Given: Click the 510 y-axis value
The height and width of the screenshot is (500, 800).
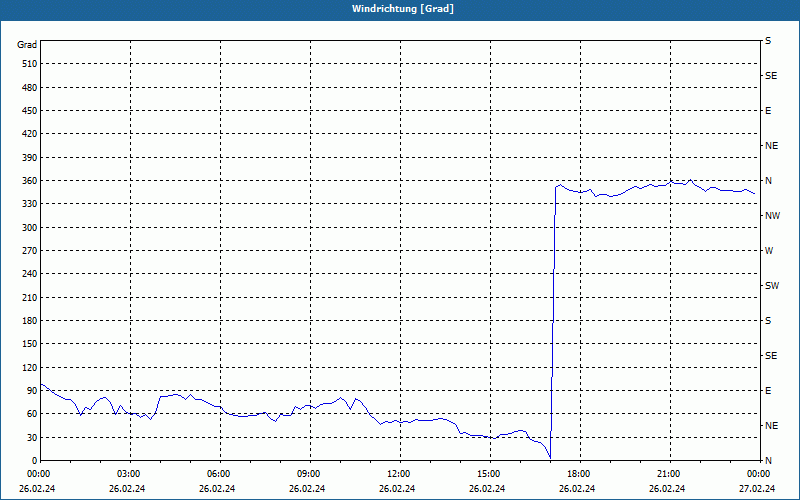Looking at the screenshot, I should 30,64.
